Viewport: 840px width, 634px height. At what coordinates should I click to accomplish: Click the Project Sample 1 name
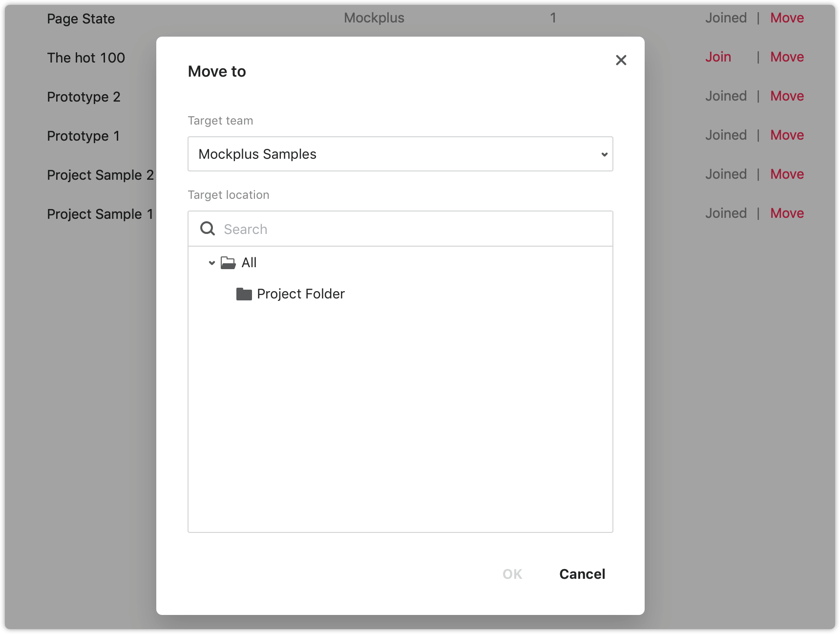[100, 214]
